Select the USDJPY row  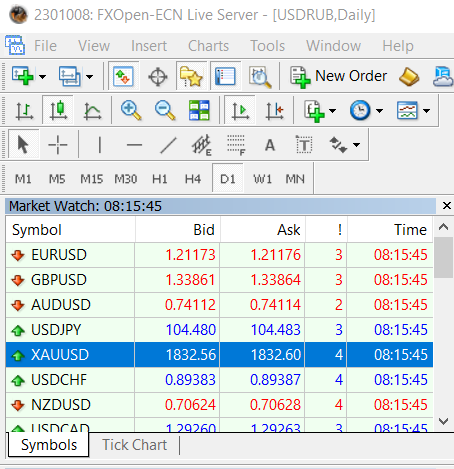[219, 330]
